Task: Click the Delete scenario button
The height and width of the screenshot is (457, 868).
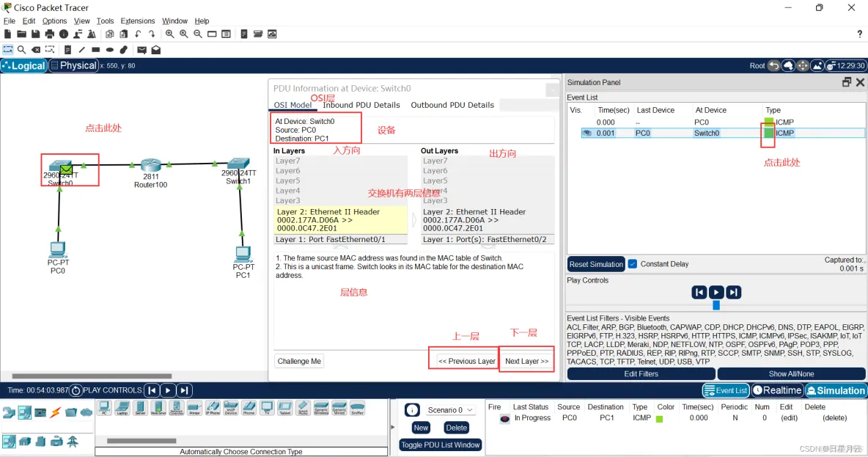Action: pos(456,428)
